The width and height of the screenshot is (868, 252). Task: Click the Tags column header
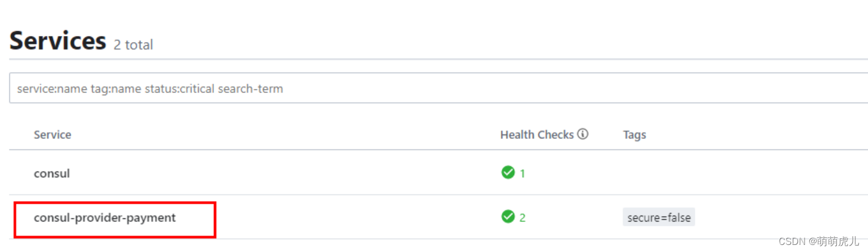pyautogui.click(x=634, y=135)
